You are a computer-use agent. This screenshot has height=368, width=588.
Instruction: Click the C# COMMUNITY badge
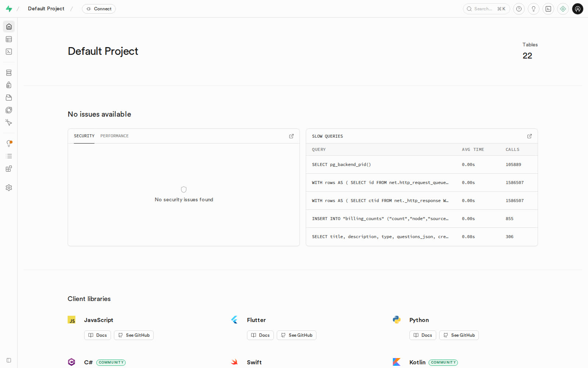111,362
